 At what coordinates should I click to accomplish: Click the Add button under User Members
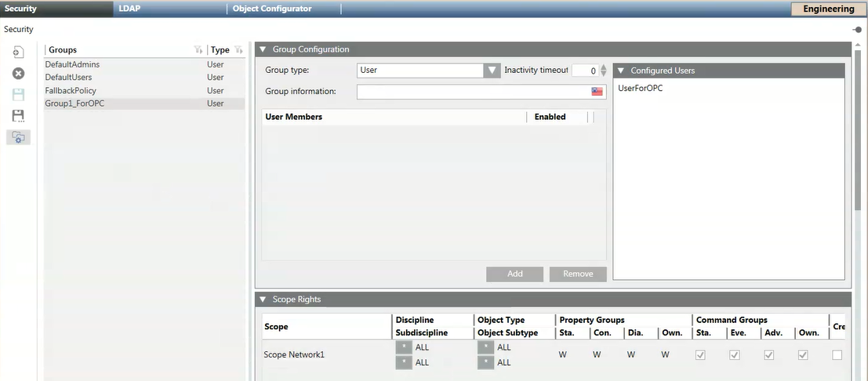coord(514,274)
